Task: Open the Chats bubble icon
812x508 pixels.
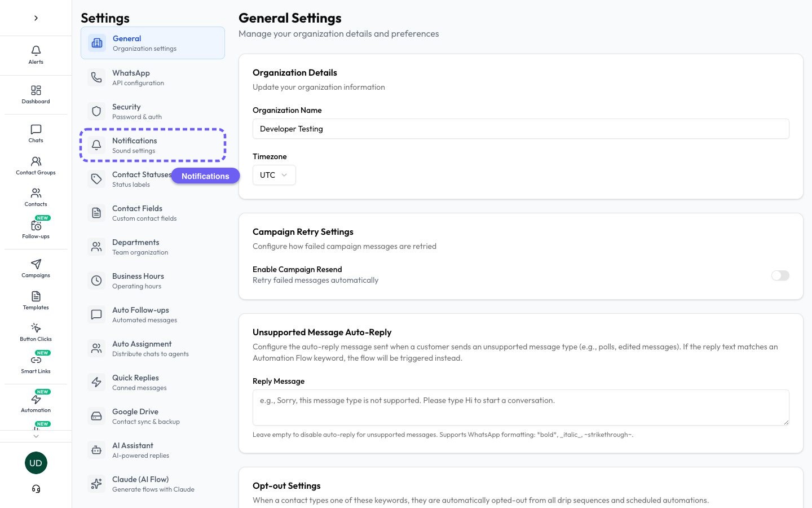Action: pyautogui.click(x=36, y=129)
